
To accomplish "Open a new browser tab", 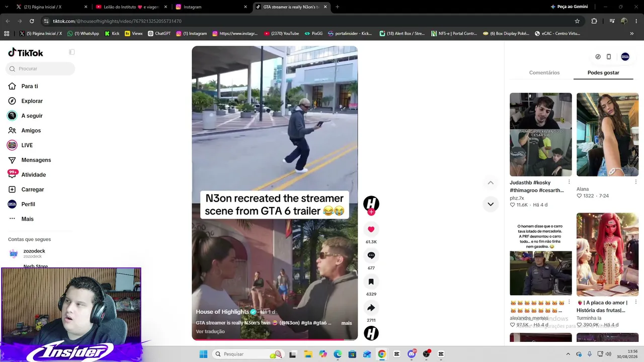I will 337,7.
